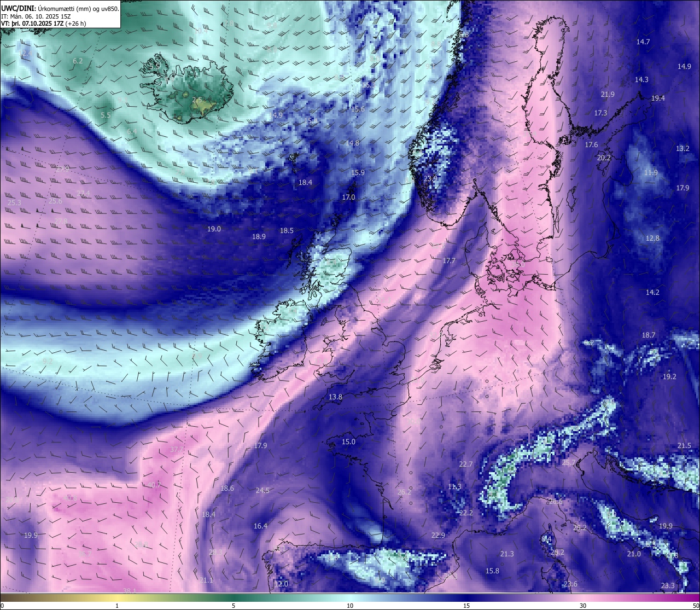Click the map value 24.5
Viewport: 700px width, 610px height.
coord(262,490)
